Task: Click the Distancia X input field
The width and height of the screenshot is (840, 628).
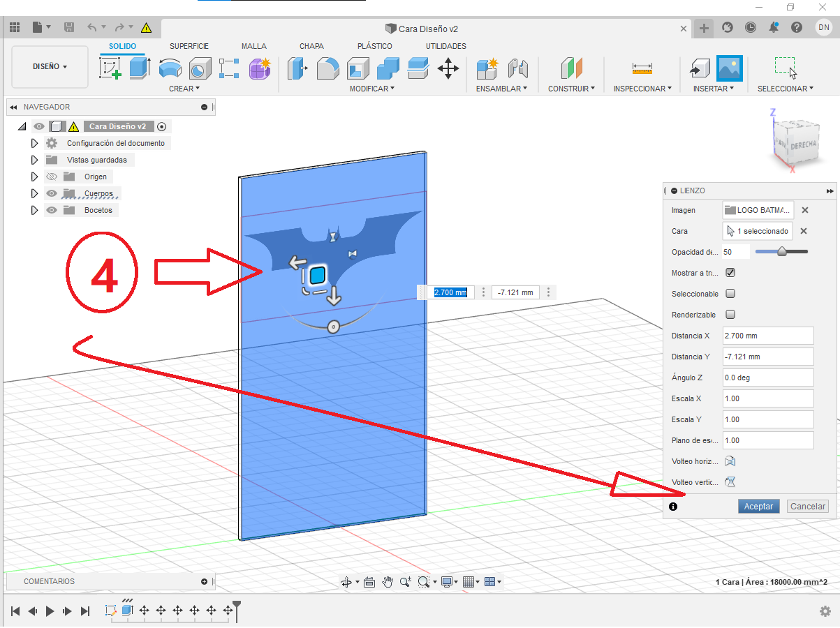Action: 768,336
